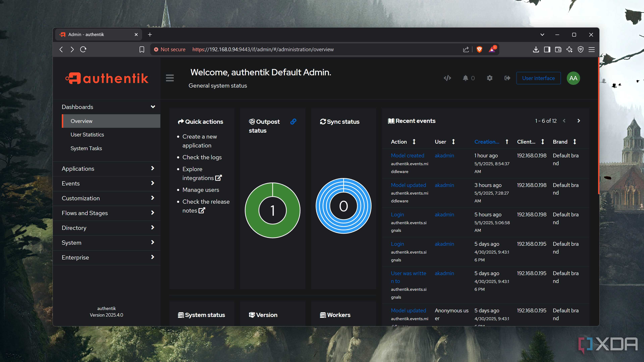Select the System Tasks menu item
Image resolution: width=644 pixels, height=362 pixels.
click(86, 148)
